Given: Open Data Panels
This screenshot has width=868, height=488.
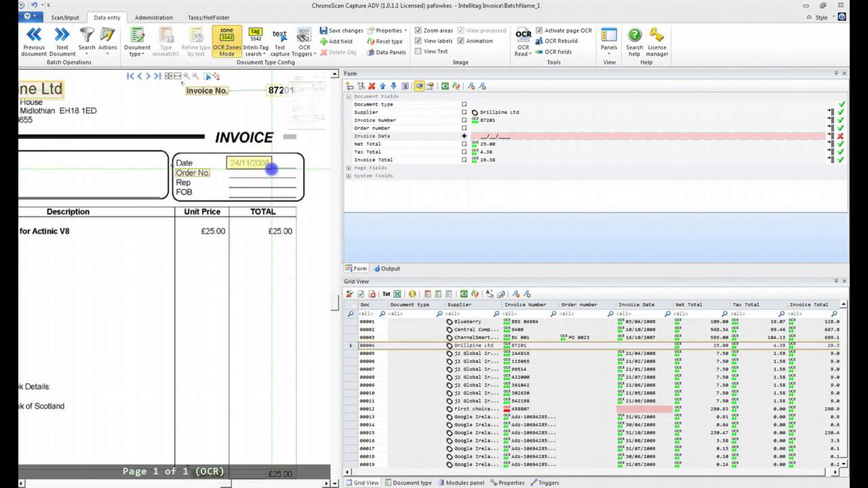Looking at the screenshot, I should (x=386, y=52).
